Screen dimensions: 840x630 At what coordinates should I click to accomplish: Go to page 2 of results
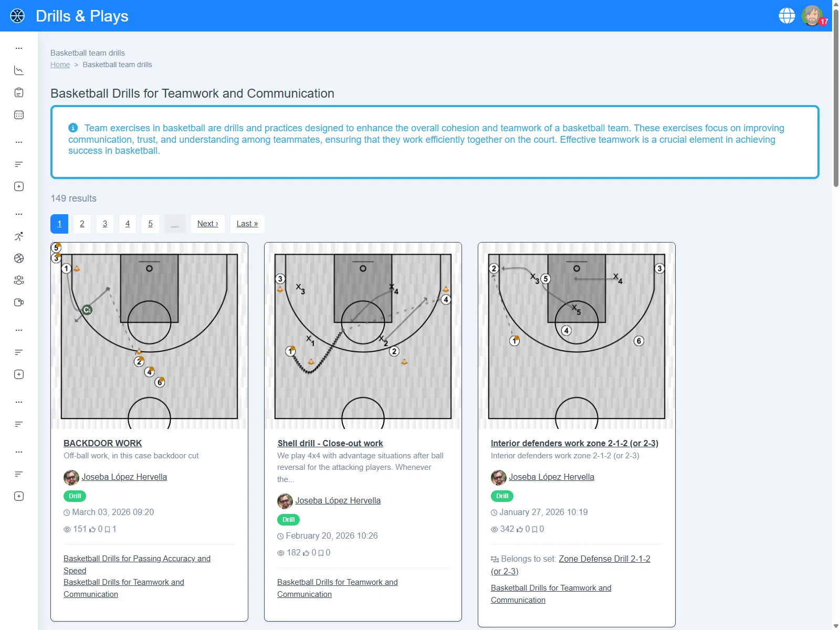coord(82,224)
